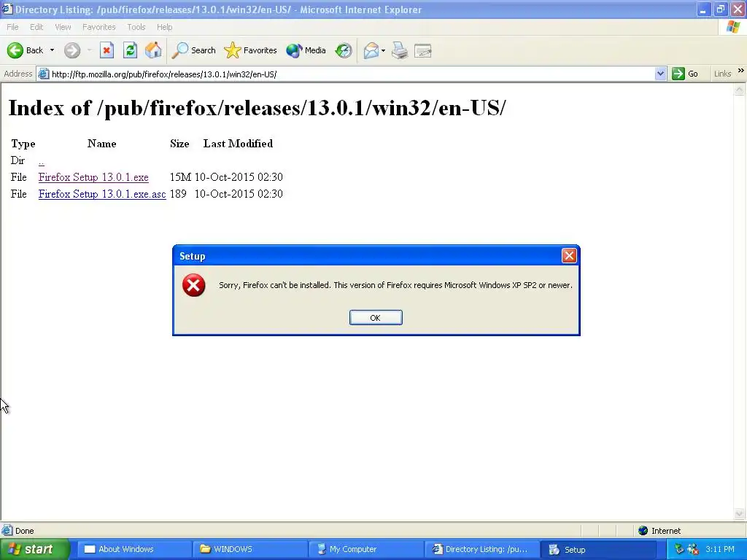Viewport: 747px width, 560px height.
Task: Open the View menu
Action: [x=63, y=27]
